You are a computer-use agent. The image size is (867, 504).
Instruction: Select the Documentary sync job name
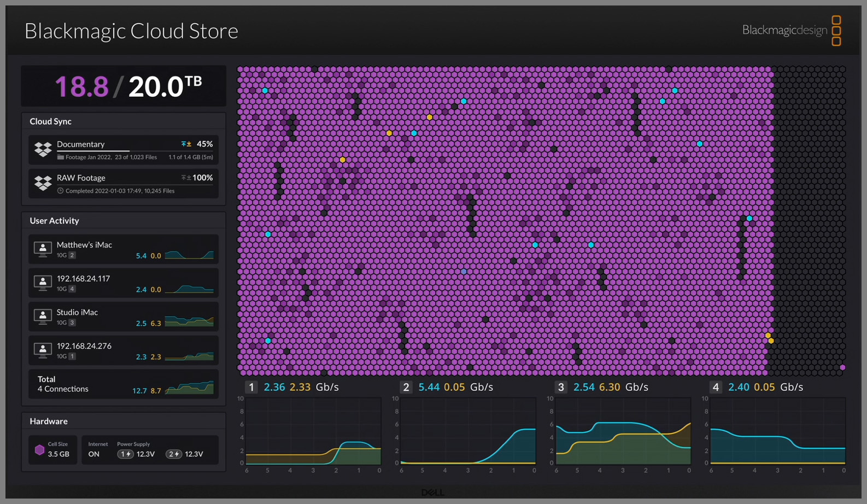pyautogui.click(x=80, y=144)
